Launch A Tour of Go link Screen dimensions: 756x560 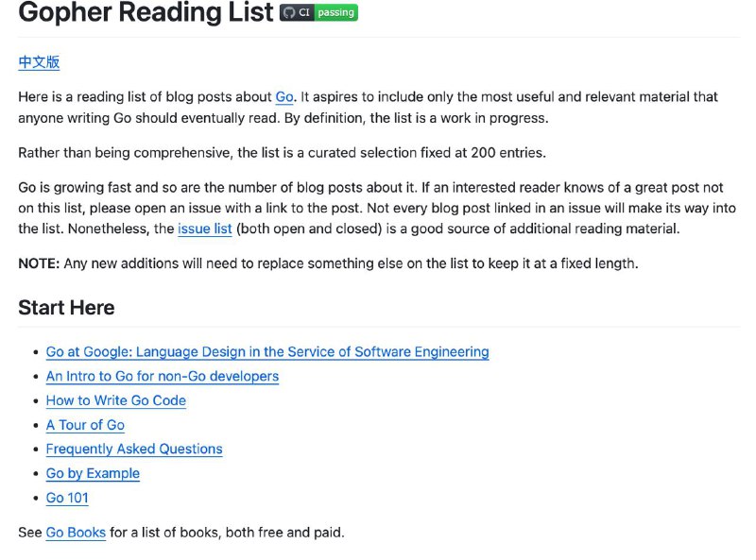click(85, 425)
